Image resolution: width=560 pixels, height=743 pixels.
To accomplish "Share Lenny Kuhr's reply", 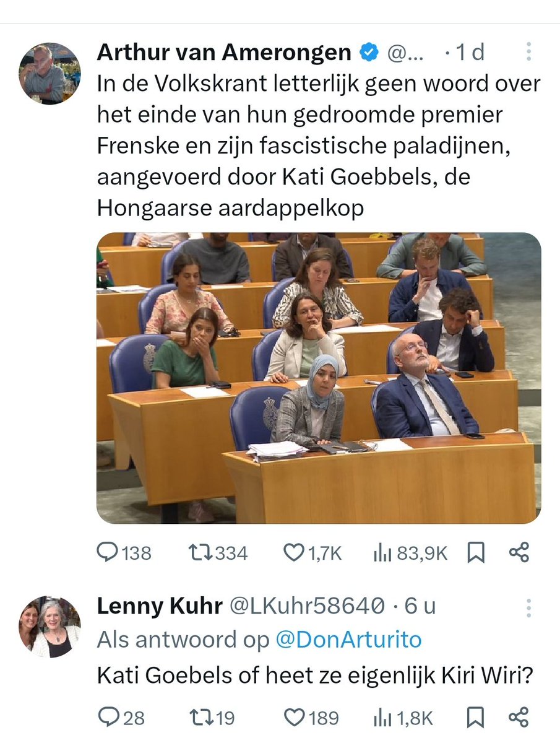I will 519,718.
